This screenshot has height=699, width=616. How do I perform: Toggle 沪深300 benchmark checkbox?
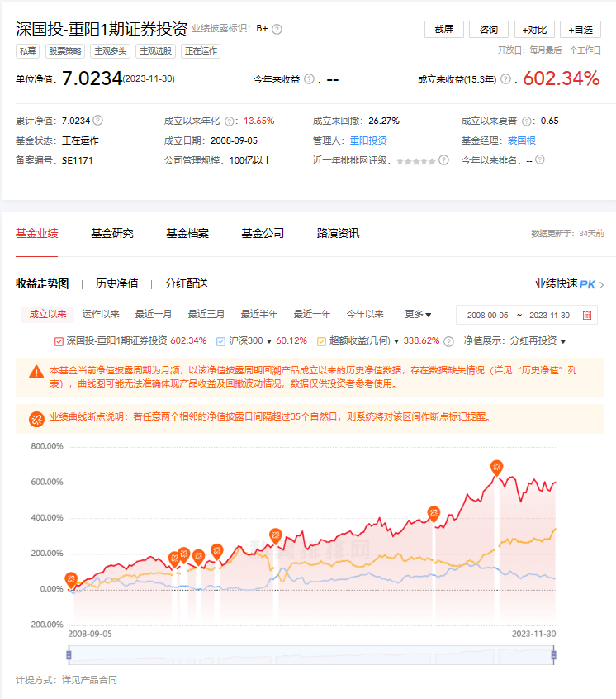point(221,341)
